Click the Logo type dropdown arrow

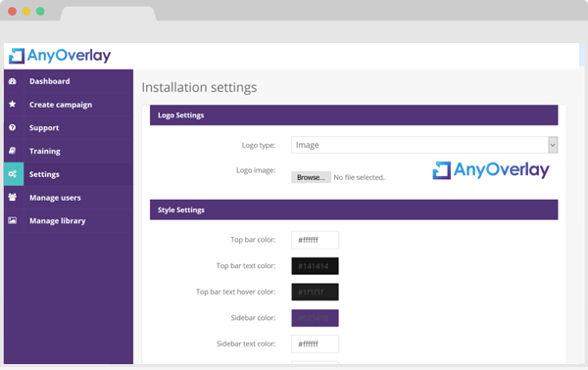(553, 145)
